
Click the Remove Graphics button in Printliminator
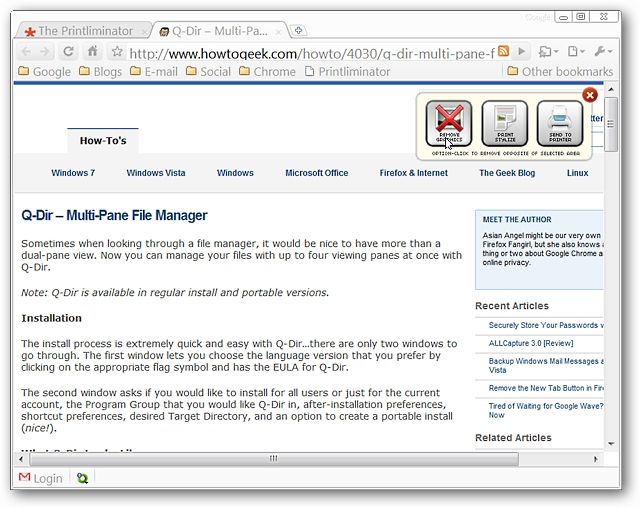[449, 123]
